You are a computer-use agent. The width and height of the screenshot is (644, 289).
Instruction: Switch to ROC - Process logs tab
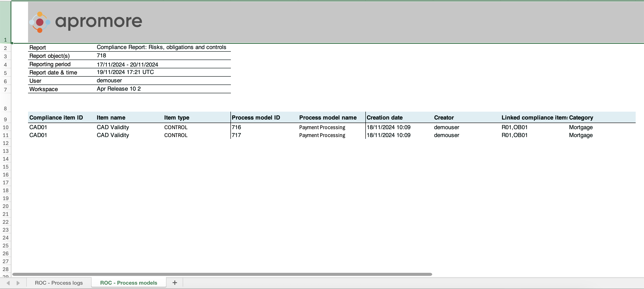pyautogui.click(x=59, y=283)
